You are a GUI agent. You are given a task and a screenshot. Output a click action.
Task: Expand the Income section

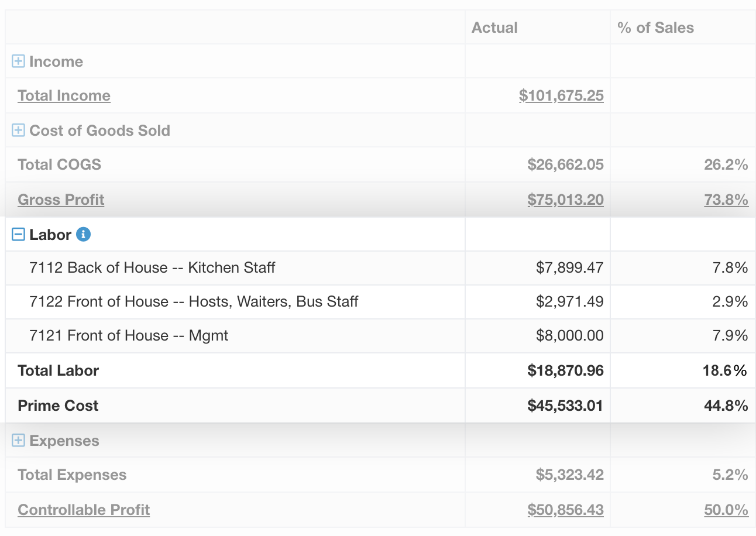[x=19, y=61]
